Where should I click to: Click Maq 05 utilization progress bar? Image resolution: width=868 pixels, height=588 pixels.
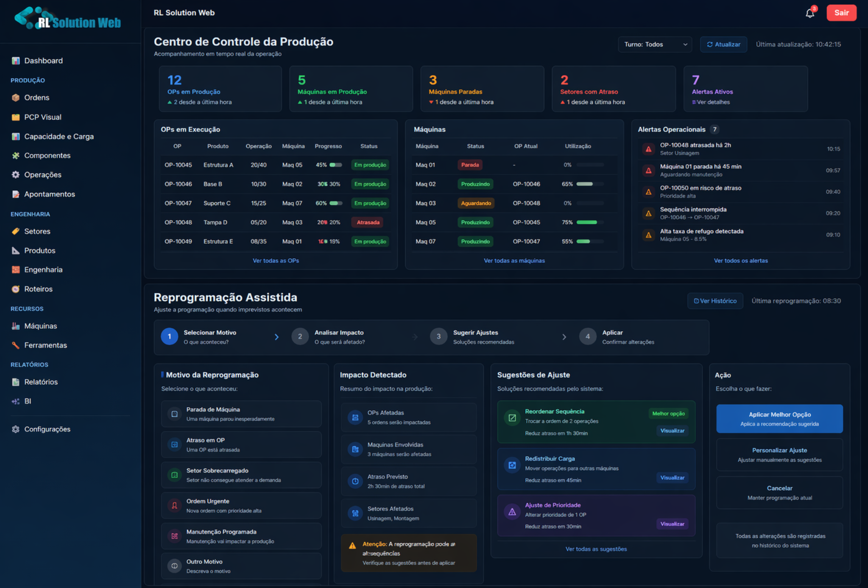589,222
